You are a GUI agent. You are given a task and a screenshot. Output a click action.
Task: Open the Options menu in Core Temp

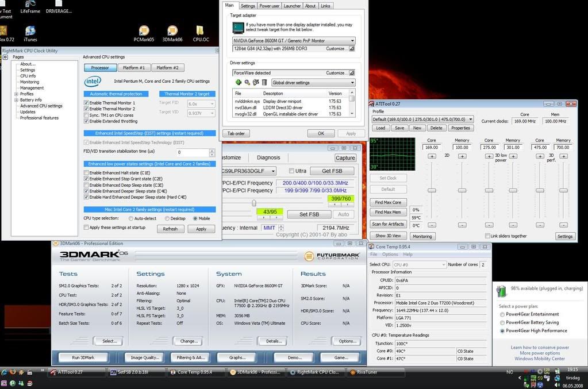390,254
